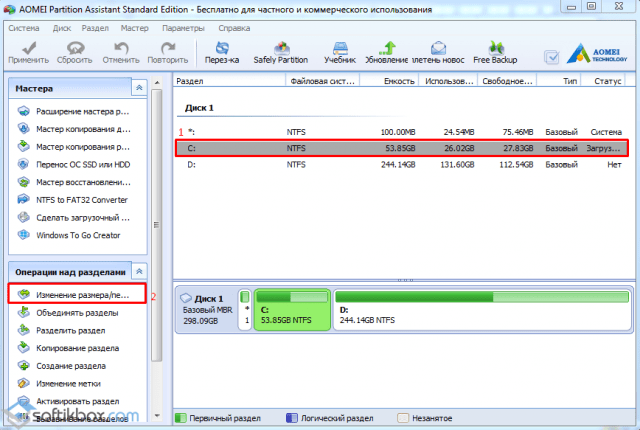The width and height of the screenshot is (640, 430).
Task: Sort by the Тип column header
Action: 559,81
